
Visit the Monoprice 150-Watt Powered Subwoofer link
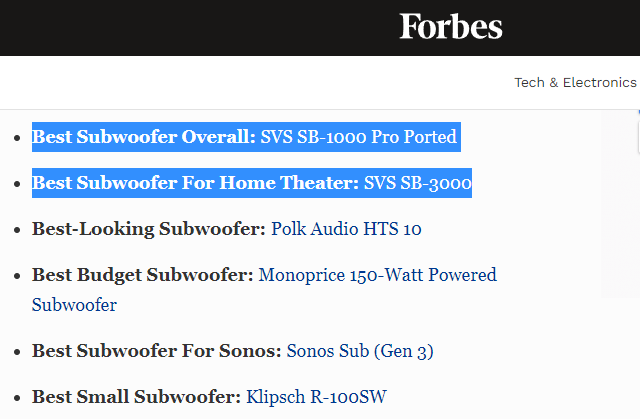click(377, 275)
